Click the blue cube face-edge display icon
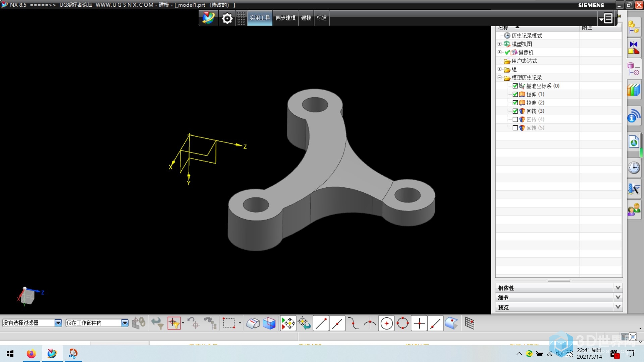 pos(269,323)
